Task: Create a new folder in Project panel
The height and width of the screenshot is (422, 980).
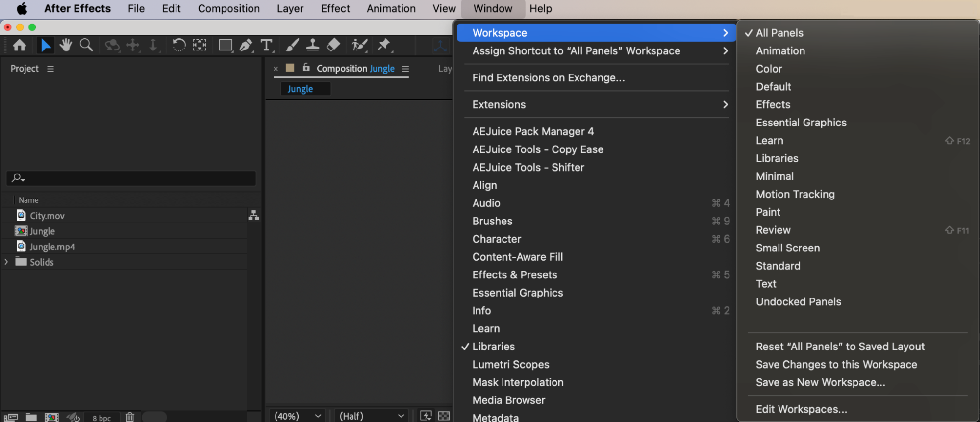Action: point(31,417)
